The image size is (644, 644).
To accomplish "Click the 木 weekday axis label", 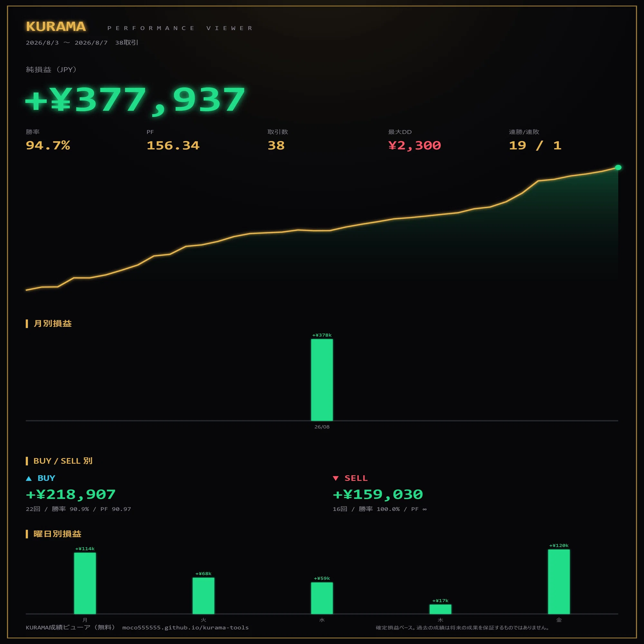I will click(440, 620).
